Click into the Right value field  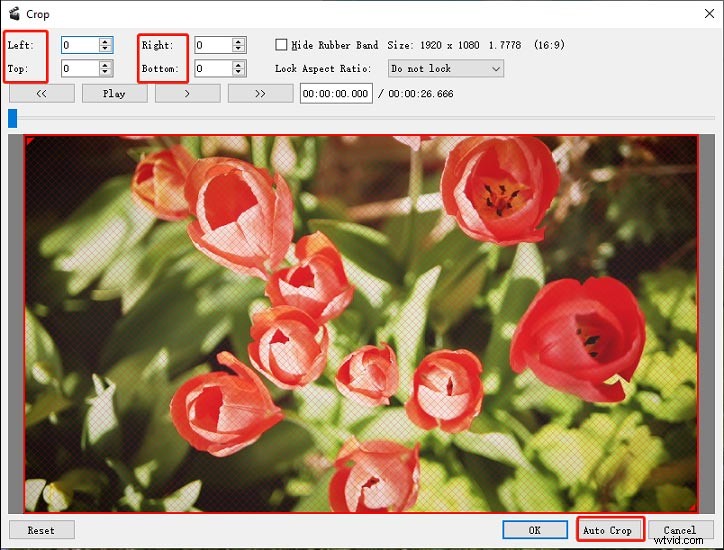213,45
